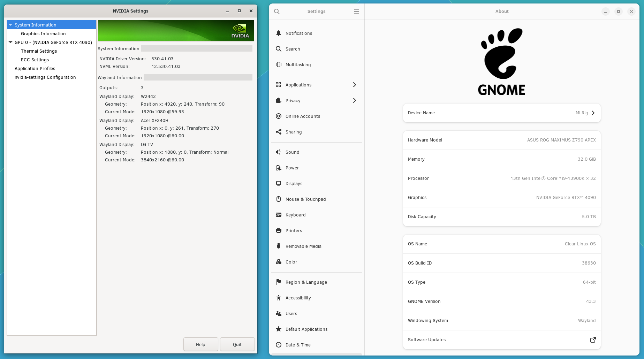The width and height of the screenshot is (644, 359).
Task: Select System Information tree item label
Action: click(x=35, y=25)
